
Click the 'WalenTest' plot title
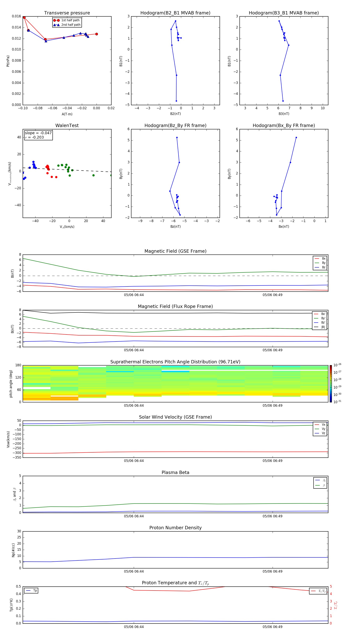click(x=67, y=125)
